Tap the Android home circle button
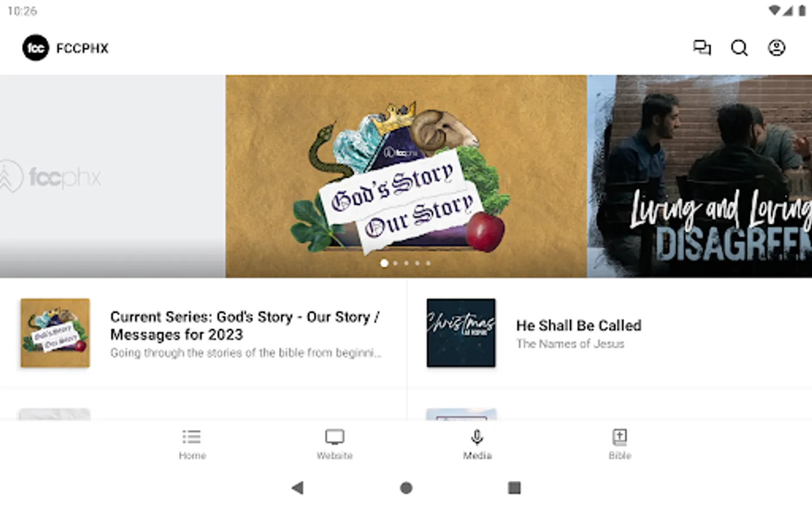The width and height of the screenshot is (812, 508). pyautogui.click(x=406, y=488)
